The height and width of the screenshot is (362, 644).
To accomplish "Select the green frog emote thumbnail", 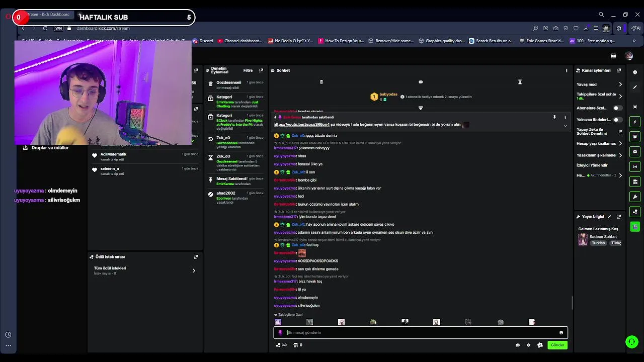I will (x=373, y=322).
